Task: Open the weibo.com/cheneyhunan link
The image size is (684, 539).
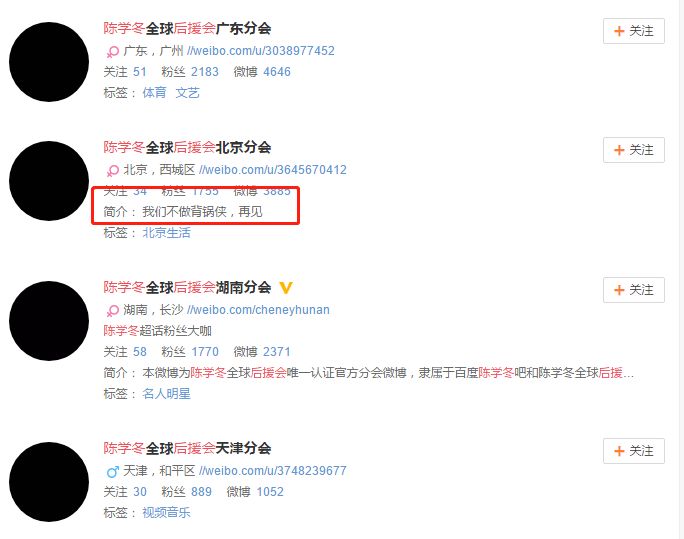Action: (x=258, y=310)
